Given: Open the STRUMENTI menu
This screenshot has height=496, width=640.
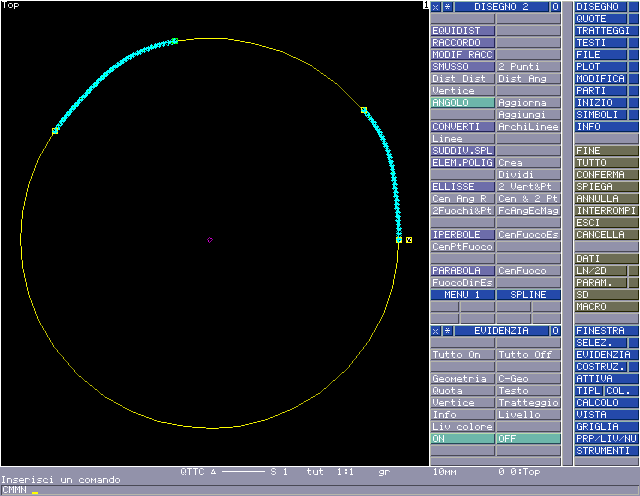Looking at the screenshot, I should pos(607,451).
